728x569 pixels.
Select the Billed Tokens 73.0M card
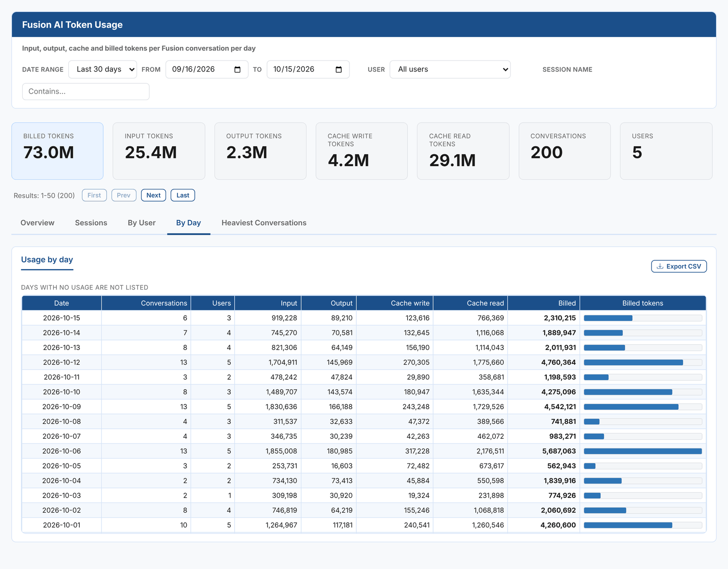(x=57, y=151)
